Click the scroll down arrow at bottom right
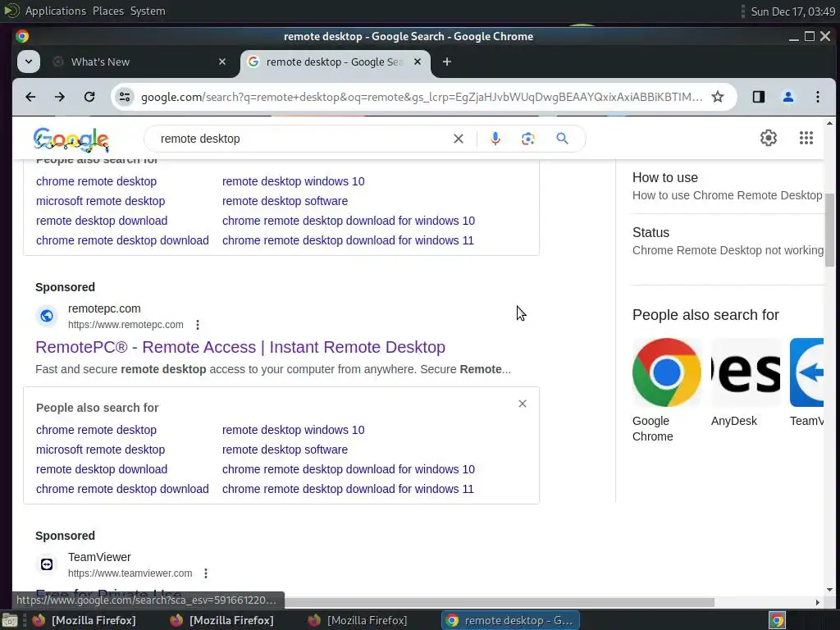This screenshot has height=630, width=840. click(x=829, y=590)
